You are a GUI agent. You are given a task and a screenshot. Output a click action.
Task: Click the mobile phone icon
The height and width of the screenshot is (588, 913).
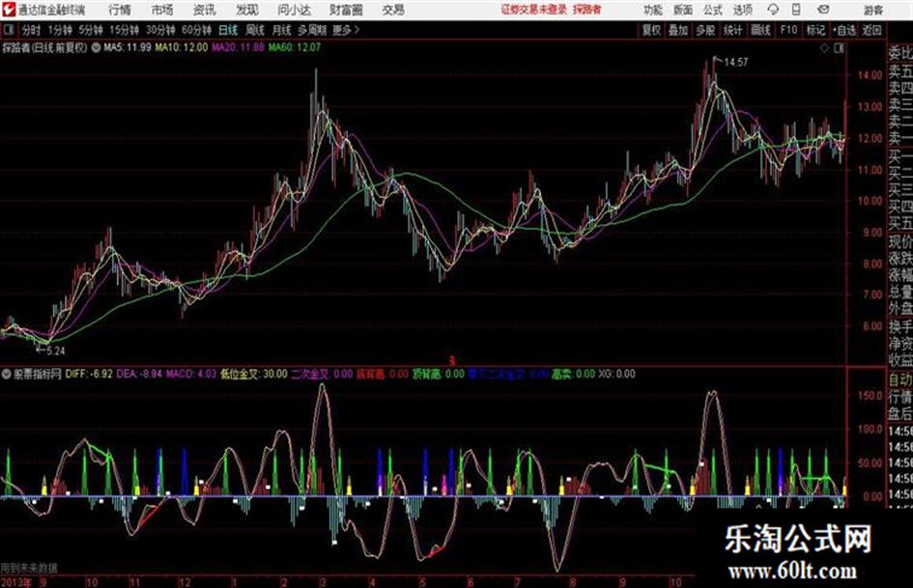pyautogui.click(x=796, y=10)
